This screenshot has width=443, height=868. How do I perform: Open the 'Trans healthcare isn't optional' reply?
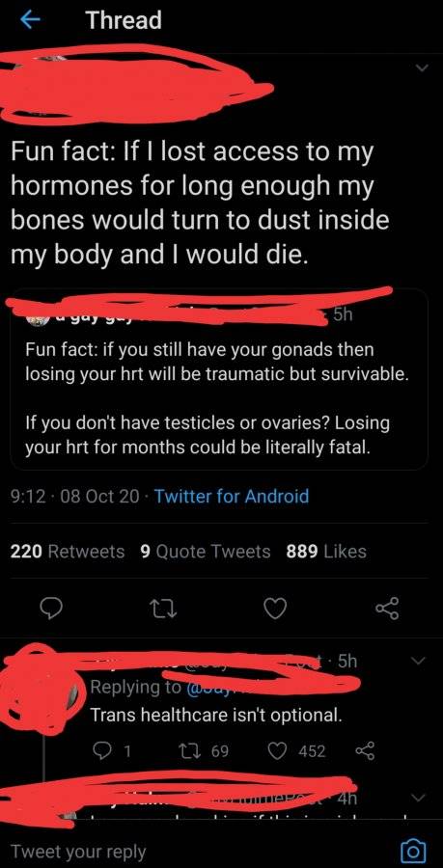click(216, 716)
